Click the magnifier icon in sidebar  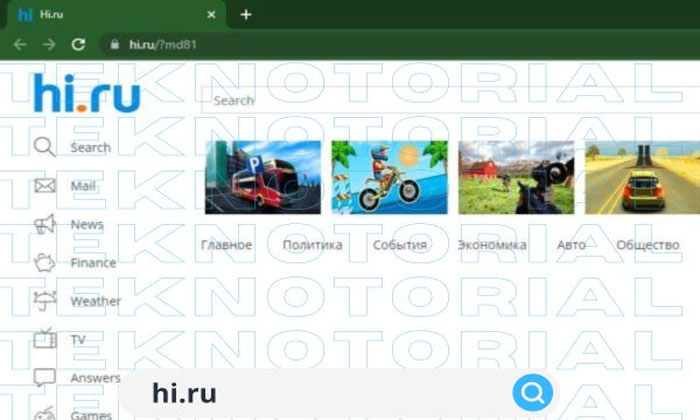pos(45,147)
